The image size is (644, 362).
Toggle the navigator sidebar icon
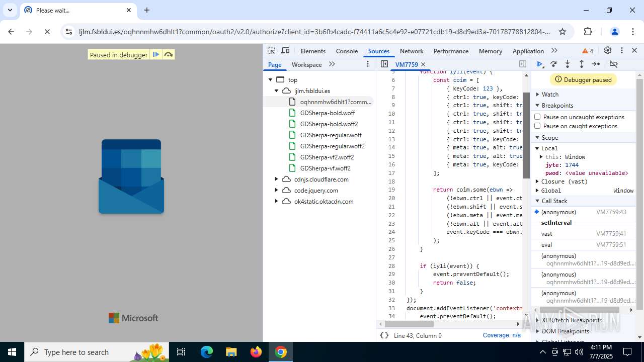coord(384,64)
